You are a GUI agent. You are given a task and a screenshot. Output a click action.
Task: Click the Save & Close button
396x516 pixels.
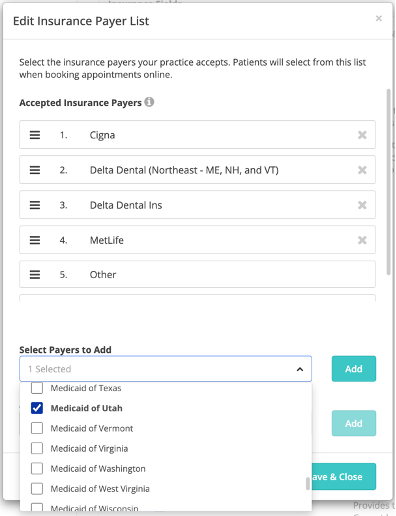344,477
